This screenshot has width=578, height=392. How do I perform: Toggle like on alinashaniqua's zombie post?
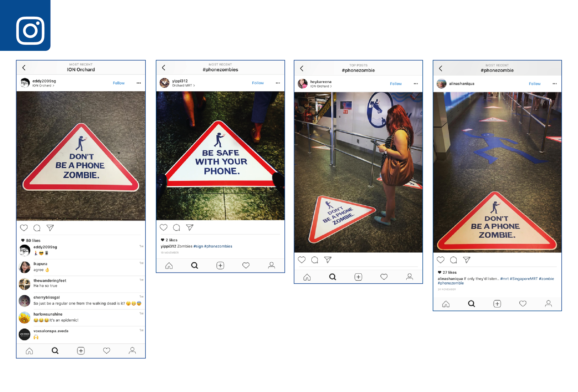click(x=441, y=260)
